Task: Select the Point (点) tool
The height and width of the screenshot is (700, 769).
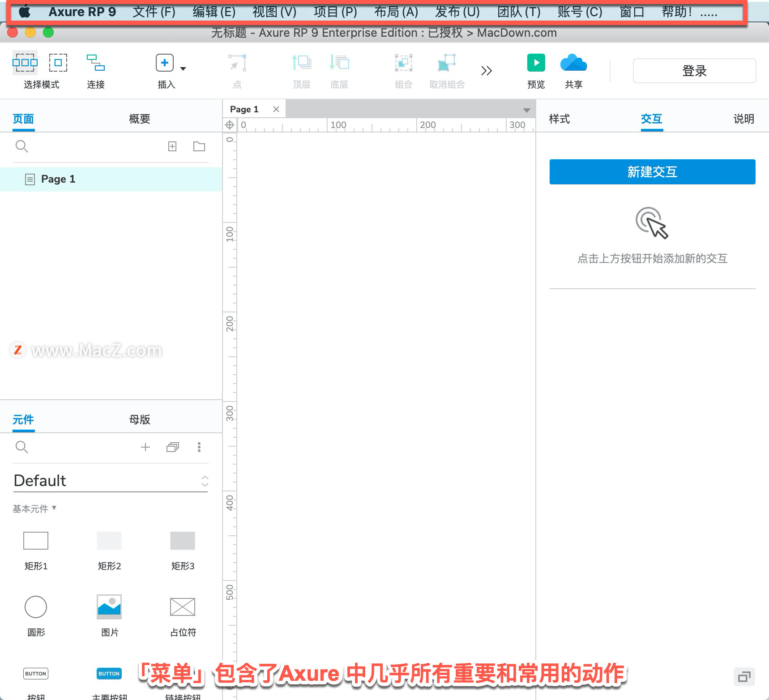Action: point(237,63)
